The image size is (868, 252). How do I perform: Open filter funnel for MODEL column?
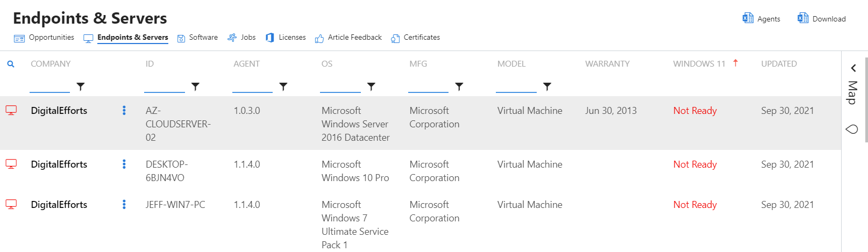547,87
